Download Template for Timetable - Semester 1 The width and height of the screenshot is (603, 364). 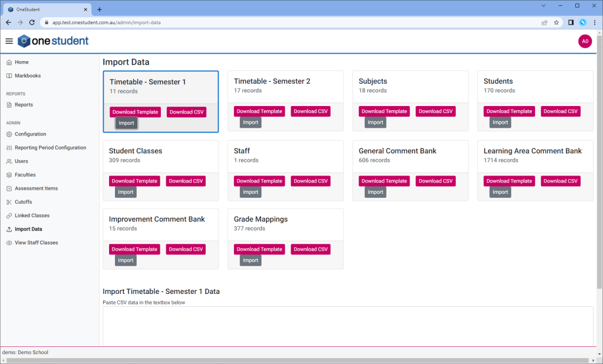pos(135,112)
